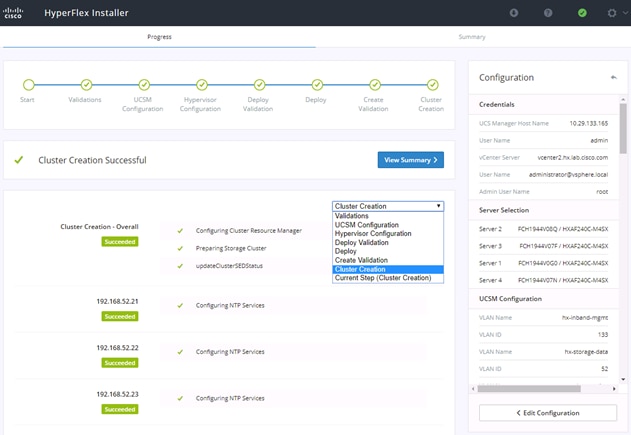
Task: Click administrator@vsphere.local user name value
Action: [x=568, y=175]
